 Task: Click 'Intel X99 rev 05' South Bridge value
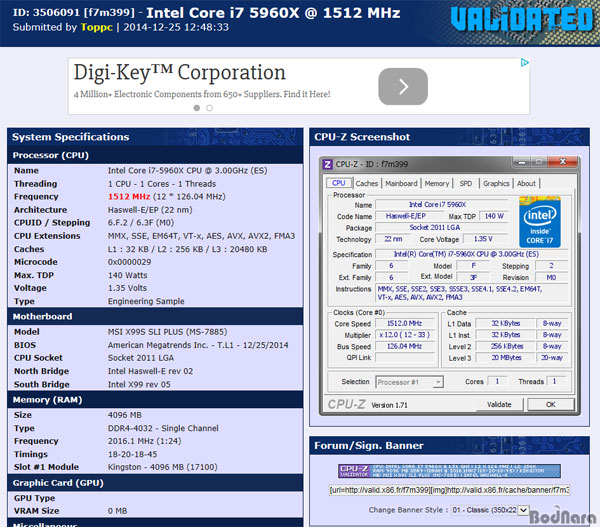click(139, 384)
